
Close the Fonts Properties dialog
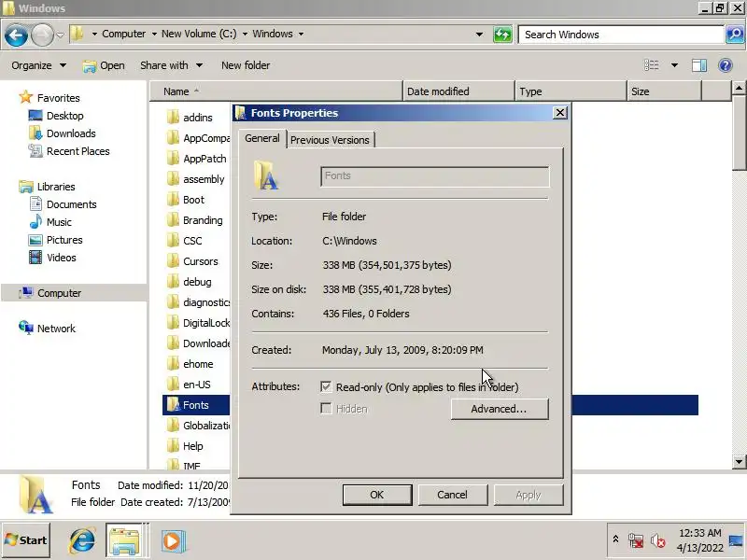click(559, 113)
